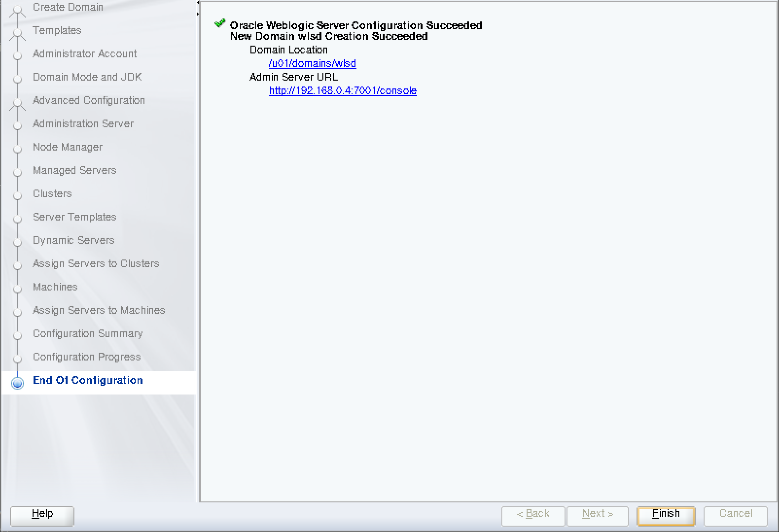Open the Help dialog

click(42, 515)
